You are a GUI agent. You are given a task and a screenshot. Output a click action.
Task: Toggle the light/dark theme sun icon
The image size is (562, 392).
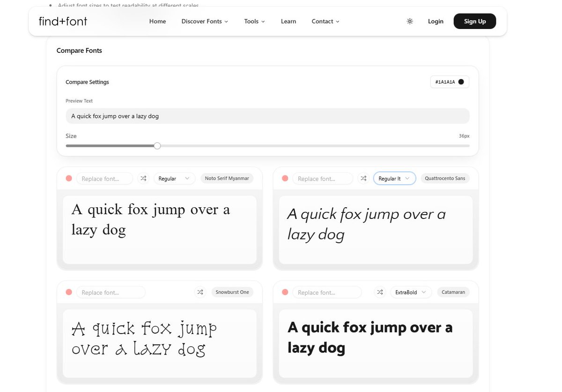coord(410,21)
